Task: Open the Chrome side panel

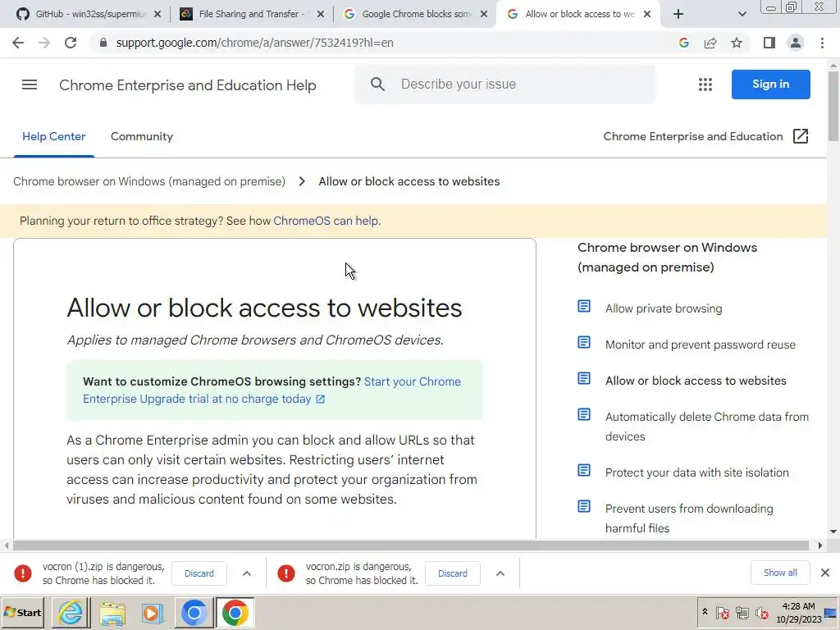Action: (x=769, y=43)
